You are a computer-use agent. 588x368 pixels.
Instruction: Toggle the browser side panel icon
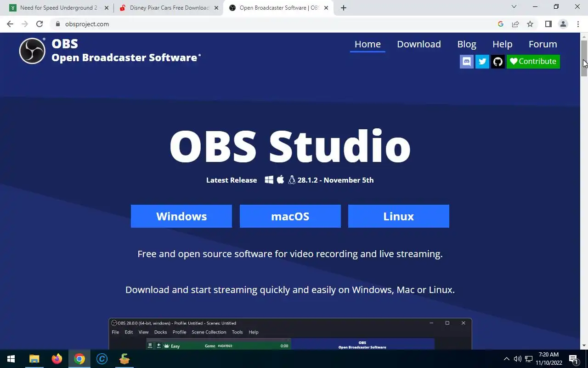click(x=548, y=24)
